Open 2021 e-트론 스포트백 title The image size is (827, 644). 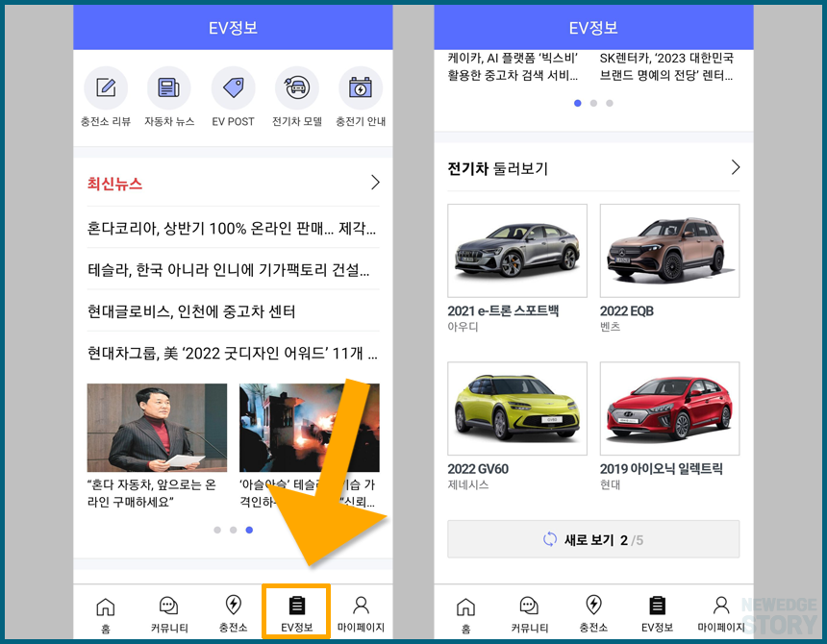(503, 310)
